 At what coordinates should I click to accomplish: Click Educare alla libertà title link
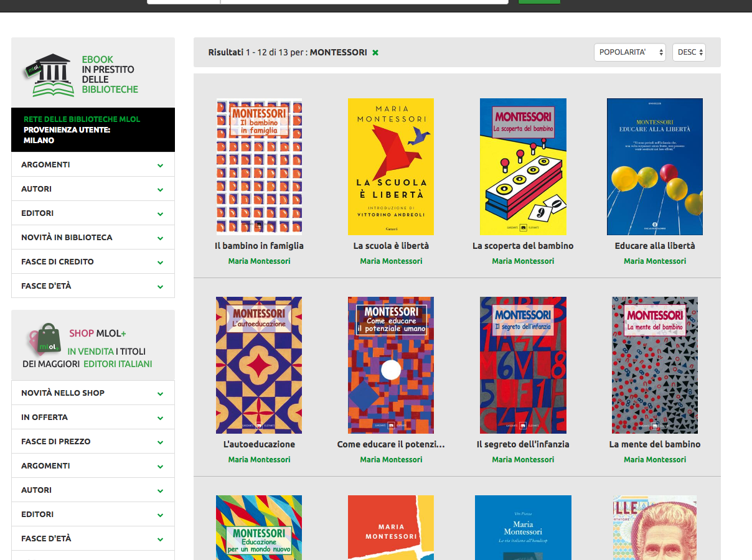(655, 246)
